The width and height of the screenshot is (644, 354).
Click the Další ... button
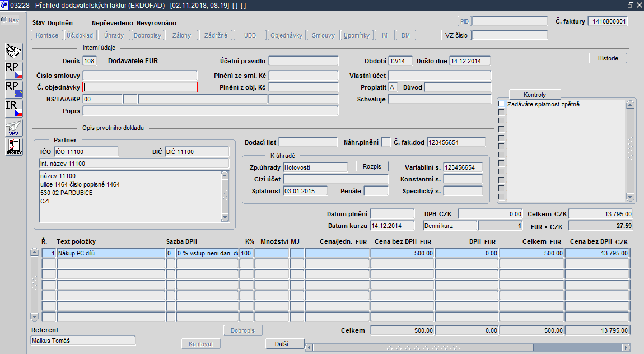(284, 344)
